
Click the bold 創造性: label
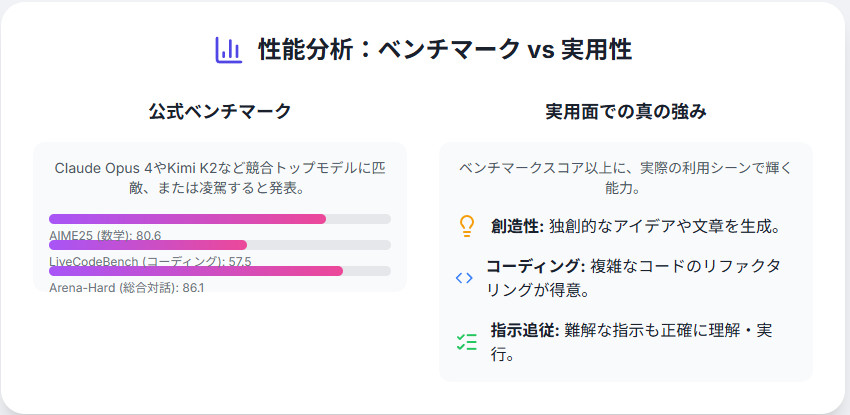(x=517, y=226)
